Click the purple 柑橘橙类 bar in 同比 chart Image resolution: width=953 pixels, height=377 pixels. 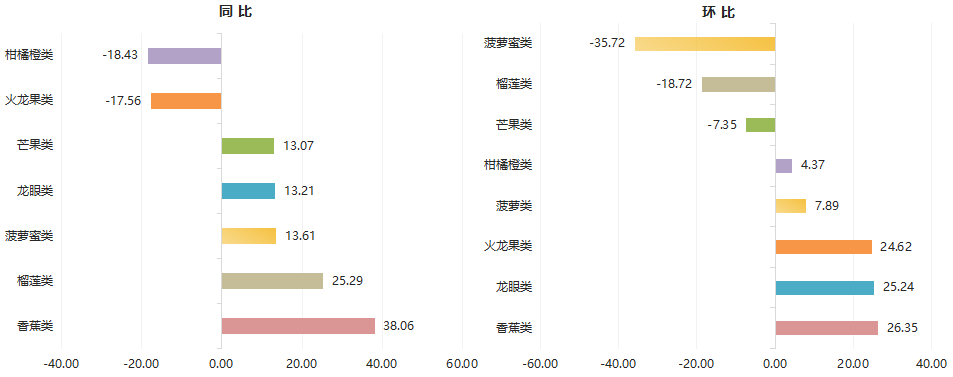[x=185, y=56]
